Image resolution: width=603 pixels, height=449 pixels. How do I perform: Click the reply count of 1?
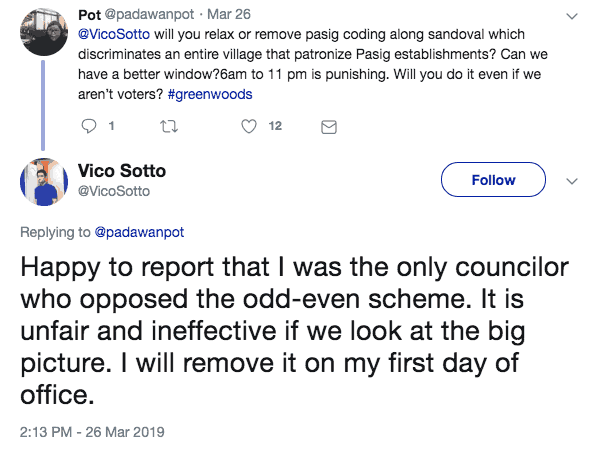coord(111,126)
